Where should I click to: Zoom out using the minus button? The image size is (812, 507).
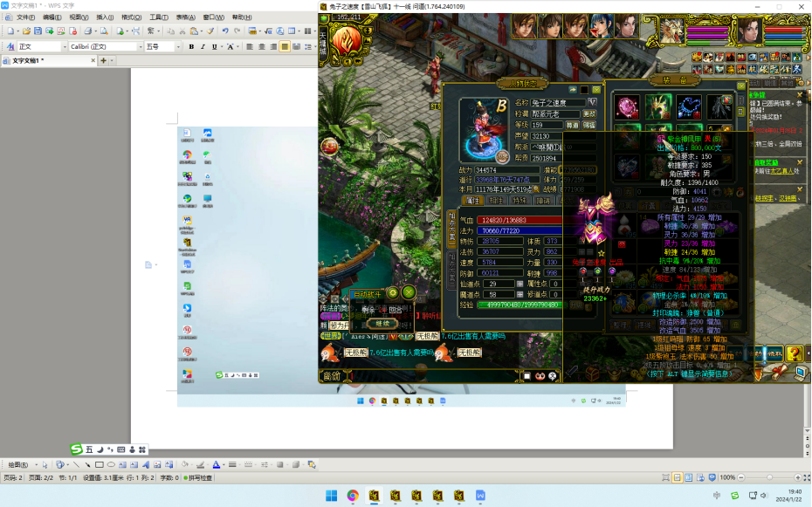(741, 477)
